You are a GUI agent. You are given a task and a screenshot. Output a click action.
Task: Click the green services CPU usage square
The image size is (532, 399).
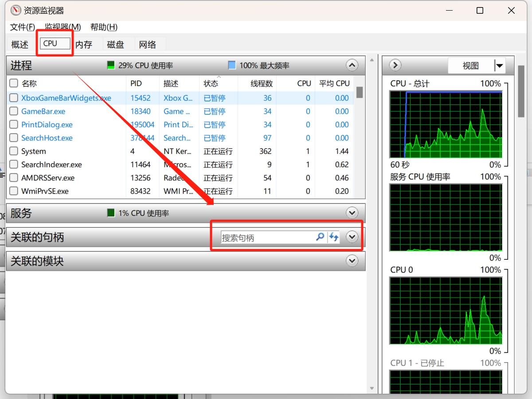tap(111, 213)
